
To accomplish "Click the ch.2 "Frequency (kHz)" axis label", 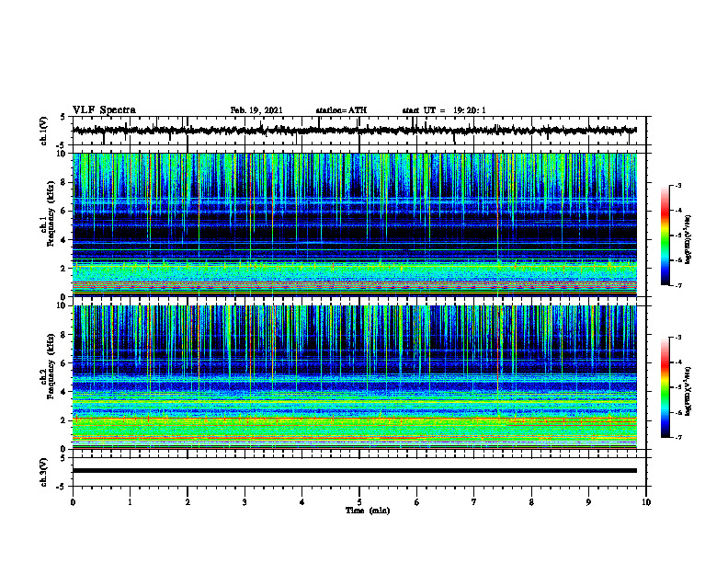I will coord(51,366).
